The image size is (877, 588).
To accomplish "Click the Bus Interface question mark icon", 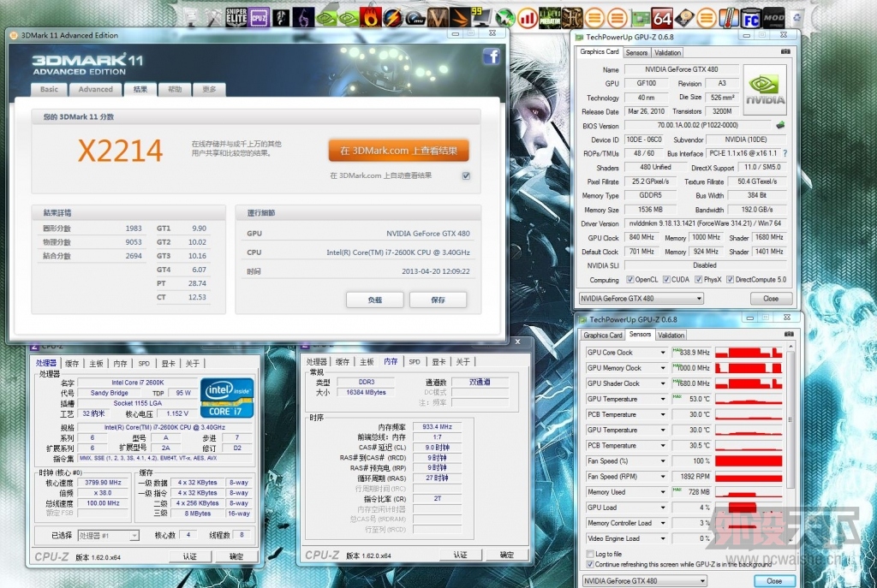I will pos(785,153).
